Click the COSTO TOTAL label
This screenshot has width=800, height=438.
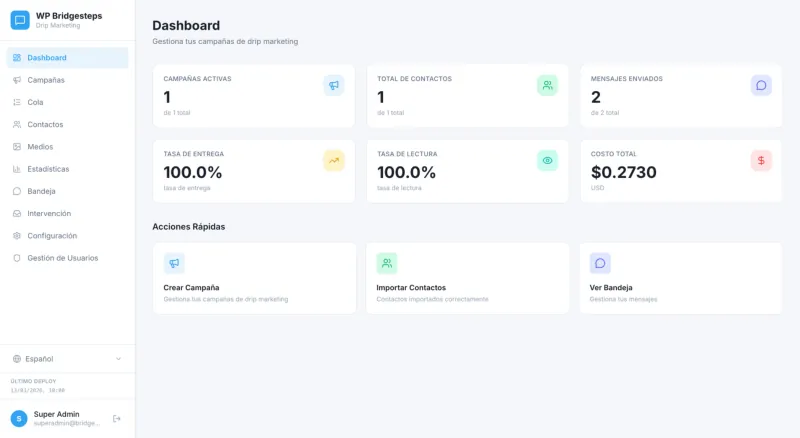click(614, 154)
